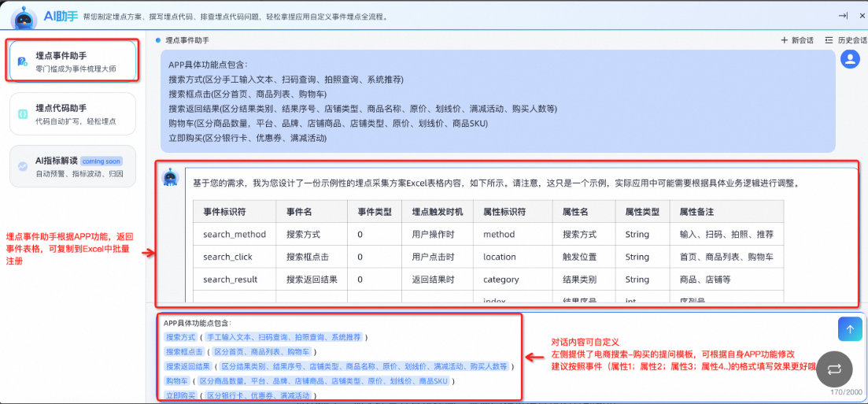Click the 埋点事件助手 chat title
The width and height of the screenshot is (868, 404).
(x=187, y=40)
